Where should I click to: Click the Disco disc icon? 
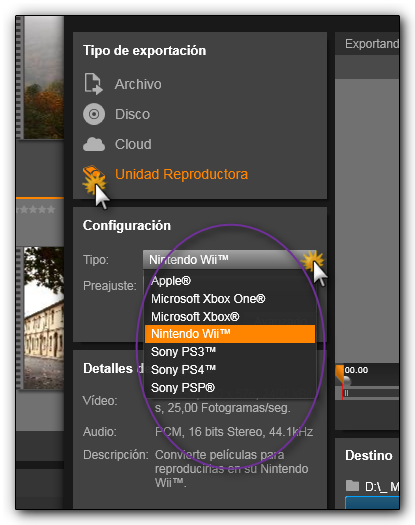tap(94, 114)
